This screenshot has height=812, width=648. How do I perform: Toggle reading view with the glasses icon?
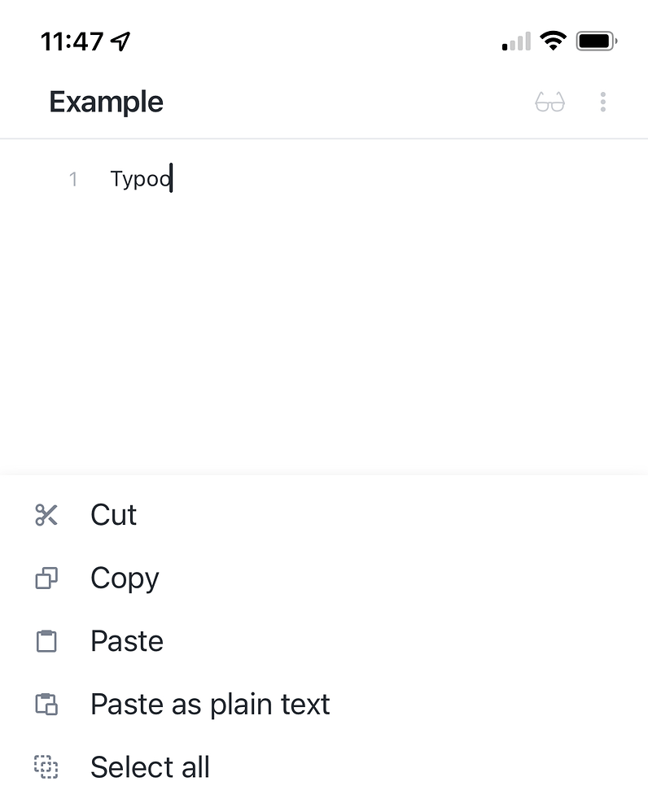click(549, 102)
